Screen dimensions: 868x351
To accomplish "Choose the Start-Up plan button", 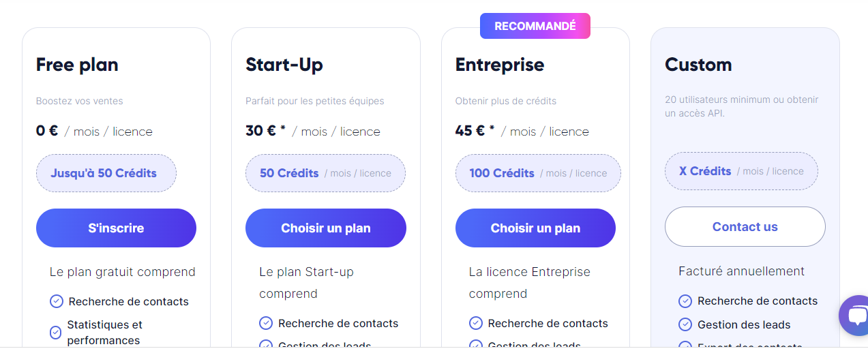I will click(x=325, y=228).
